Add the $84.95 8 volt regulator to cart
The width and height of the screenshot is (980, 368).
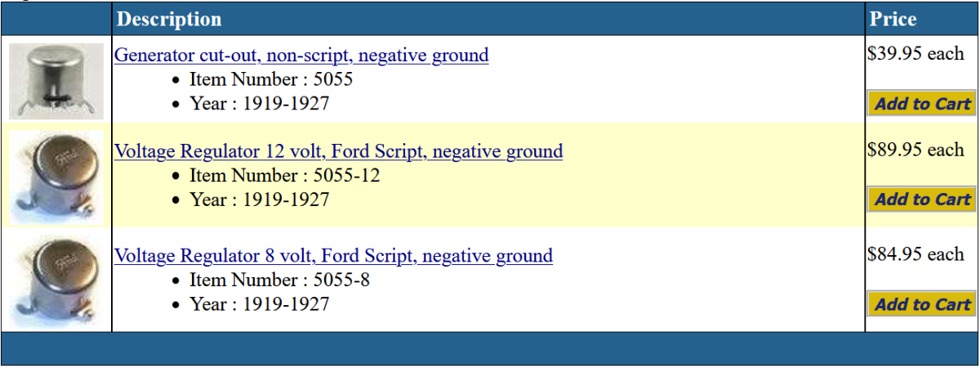(x=922, y=304)
